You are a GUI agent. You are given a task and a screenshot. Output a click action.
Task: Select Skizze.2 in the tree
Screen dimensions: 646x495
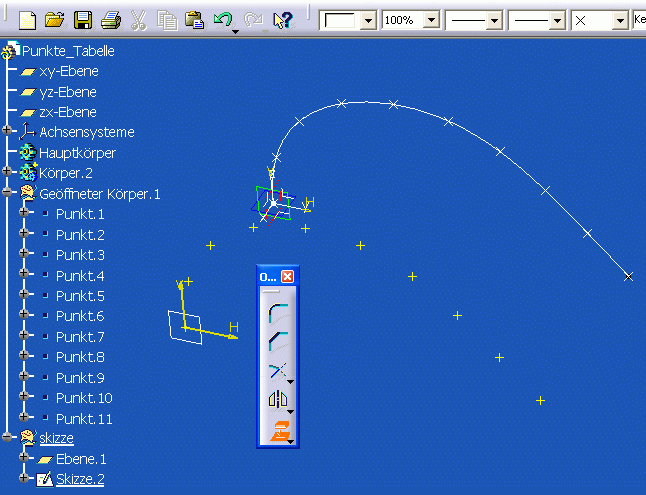point(80,479)
